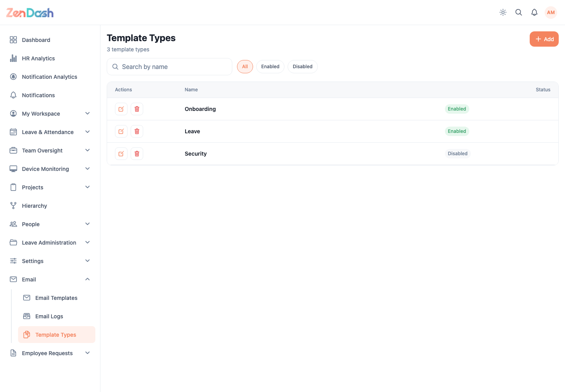Viewport: 565px width, 392px height.
Task: Click the Onboarding name cell
Action: coord(200,109)
